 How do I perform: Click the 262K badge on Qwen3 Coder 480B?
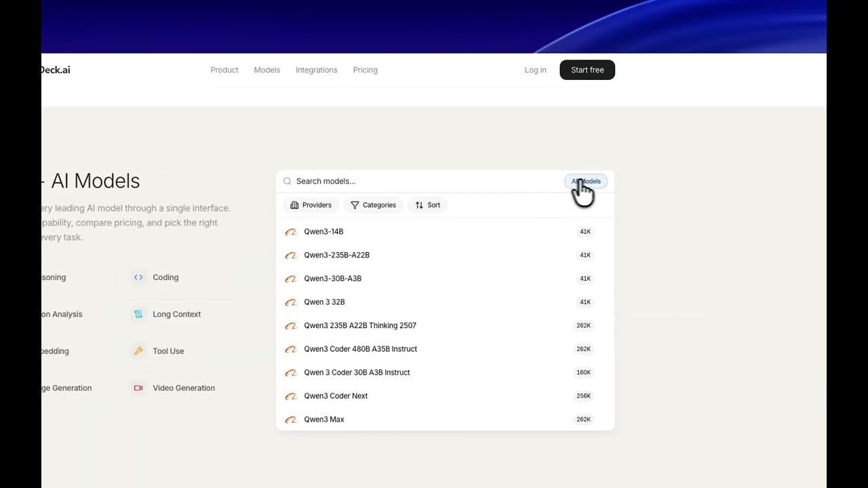click(584, 349)
